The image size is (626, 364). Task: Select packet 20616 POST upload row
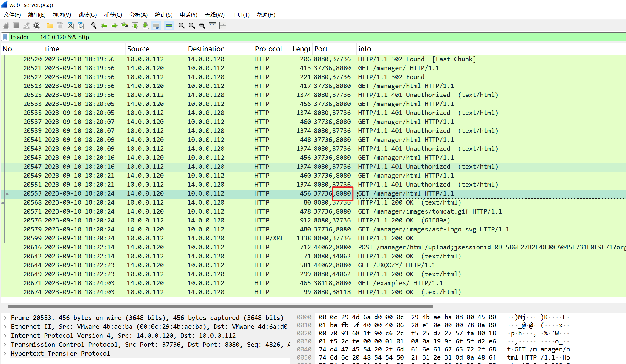point(313,247)
